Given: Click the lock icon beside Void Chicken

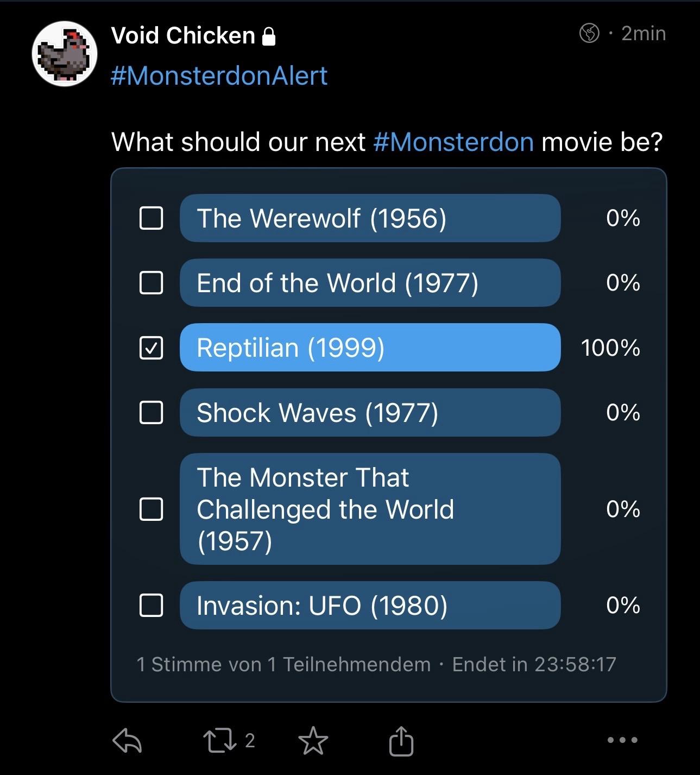Looking at the screenshot, I should coord(268,37).
